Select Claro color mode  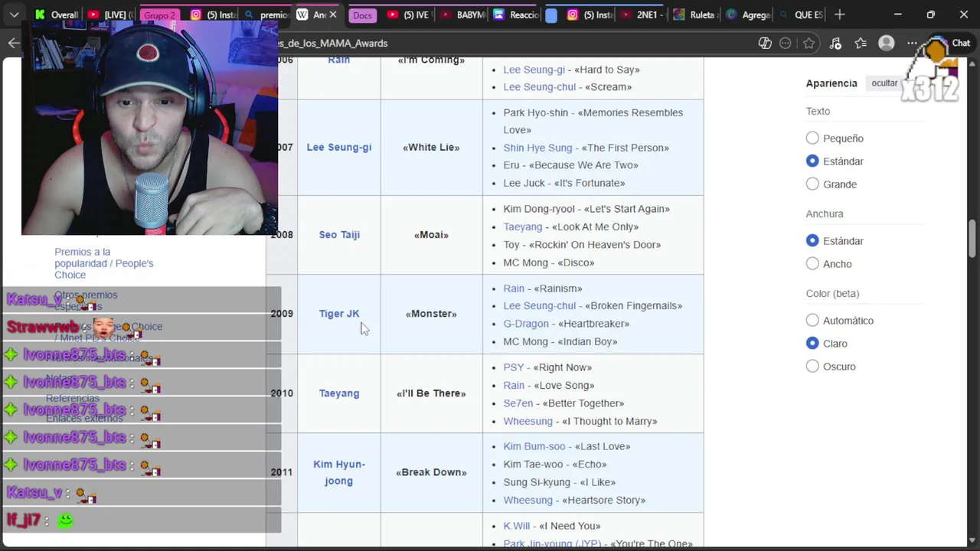812,343
